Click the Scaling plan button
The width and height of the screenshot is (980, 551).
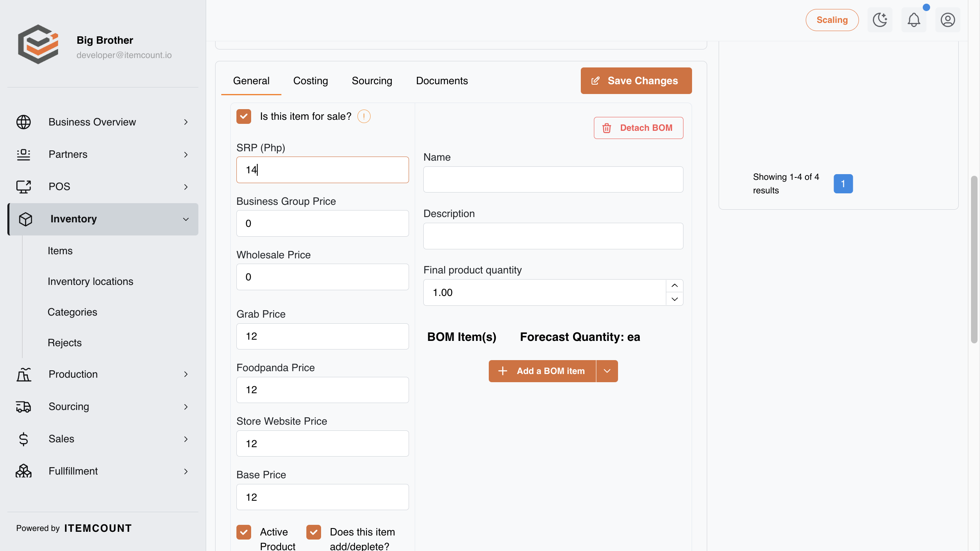pos(832,20)
